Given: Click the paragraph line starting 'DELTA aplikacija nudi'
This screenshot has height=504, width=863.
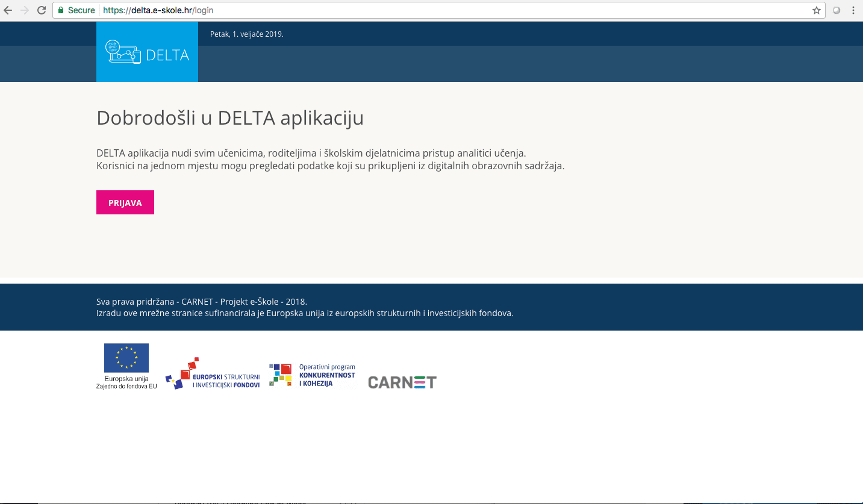Looking at the screenshot, I should click(311, 153).
